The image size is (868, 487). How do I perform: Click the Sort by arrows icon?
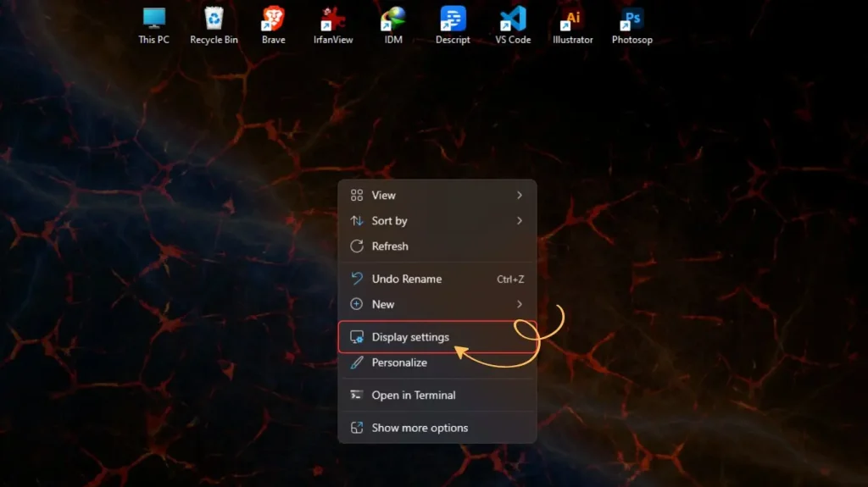coord(357,221)
